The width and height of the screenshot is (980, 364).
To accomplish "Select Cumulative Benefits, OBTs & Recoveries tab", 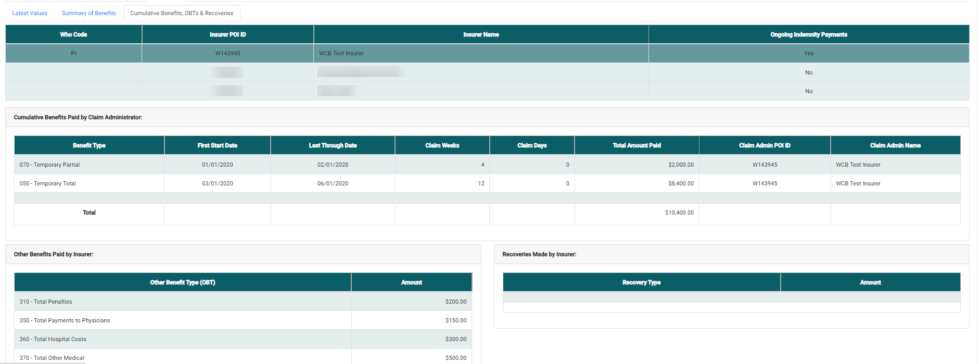I will [x=182, y=13].
